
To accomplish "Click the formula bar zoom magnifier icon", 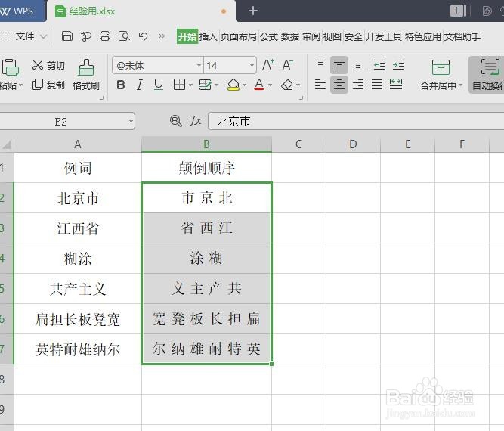I will (175, 121).
